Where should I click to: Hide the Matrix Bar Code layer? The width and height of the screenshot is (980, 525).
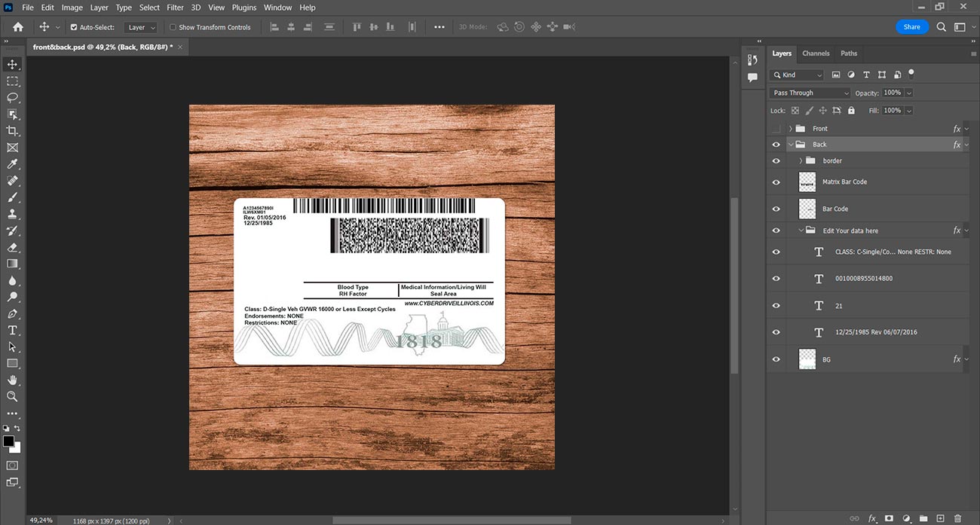[776, 182]
